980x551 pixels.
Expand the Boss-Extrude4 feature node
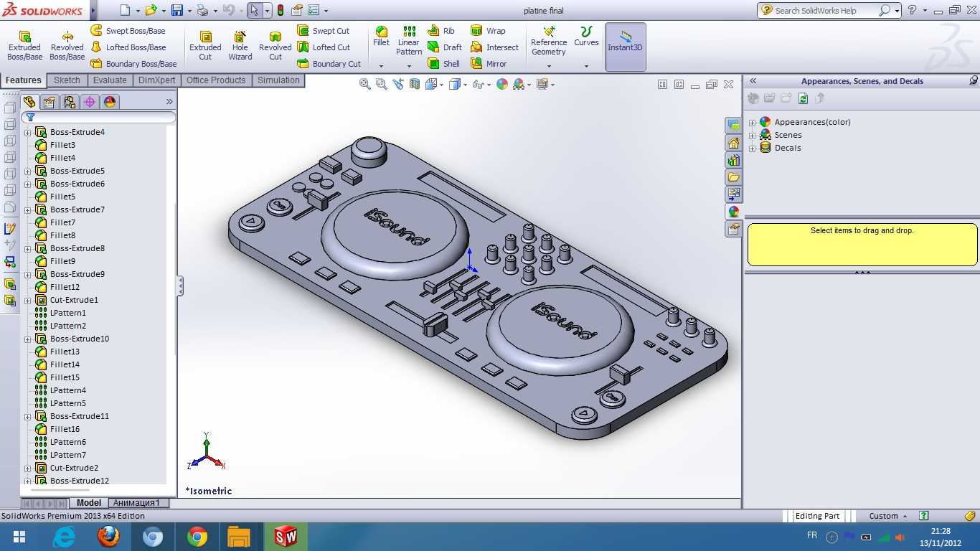27,132
